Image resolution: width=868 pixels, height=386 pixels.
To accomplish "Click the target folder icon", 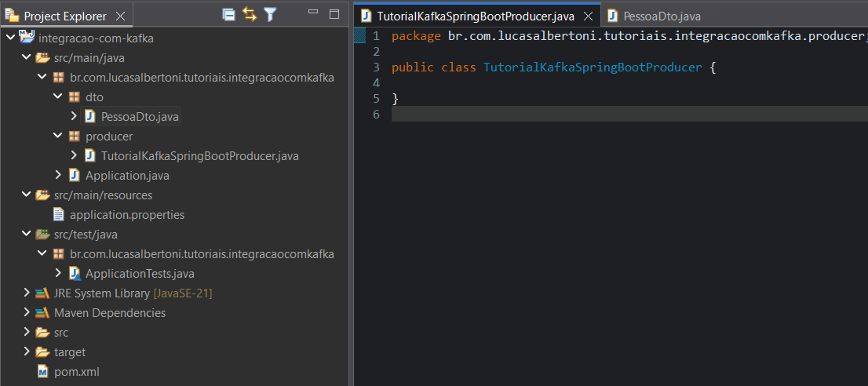I will 42,352.
